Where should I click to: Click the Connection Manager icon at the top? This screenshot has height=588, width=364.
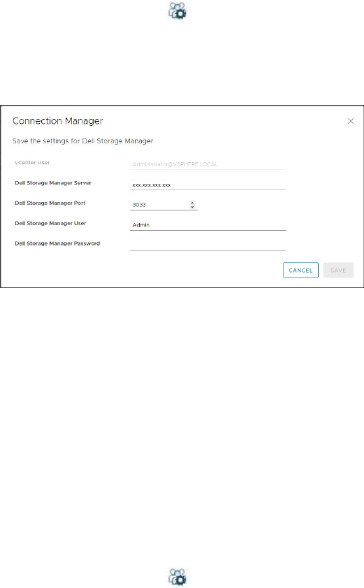point(177,10)
